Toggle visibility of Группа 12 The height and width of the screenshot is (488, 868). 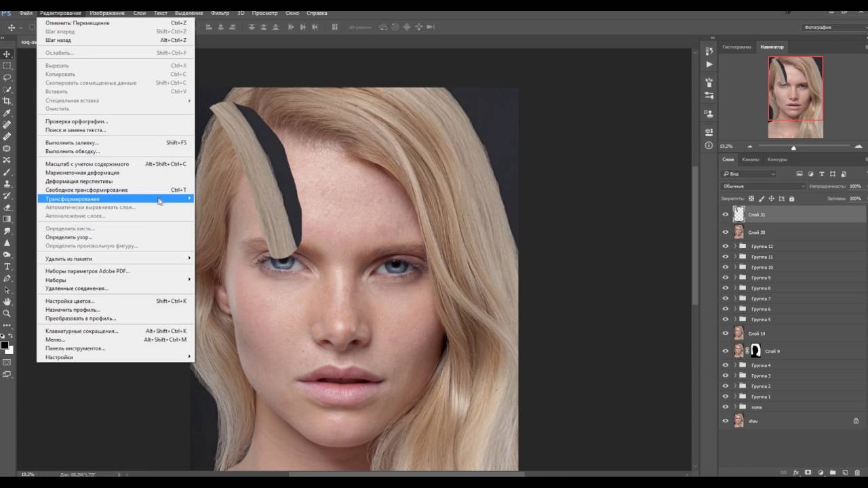tap(725, 247)
